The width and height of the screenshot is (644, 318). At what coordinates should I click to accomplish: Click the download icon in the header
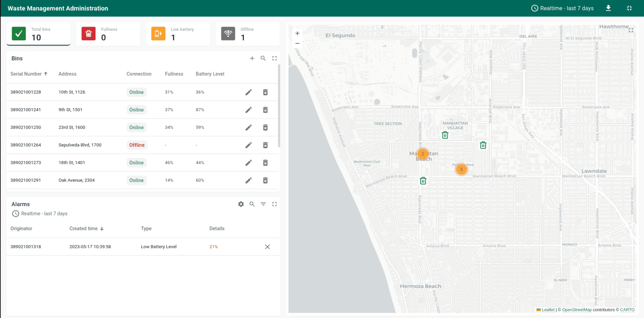(x=608, y=8)
